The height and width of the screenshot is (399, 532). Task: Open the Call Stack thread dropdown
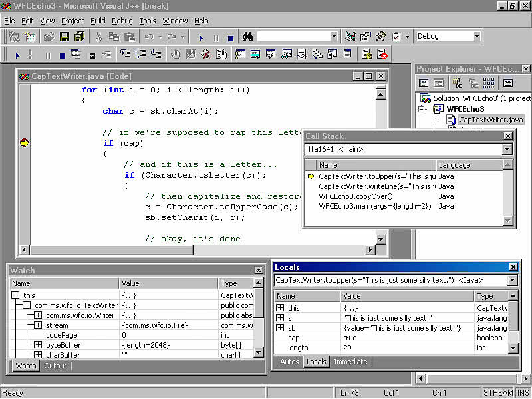click(x=507, y=149)
